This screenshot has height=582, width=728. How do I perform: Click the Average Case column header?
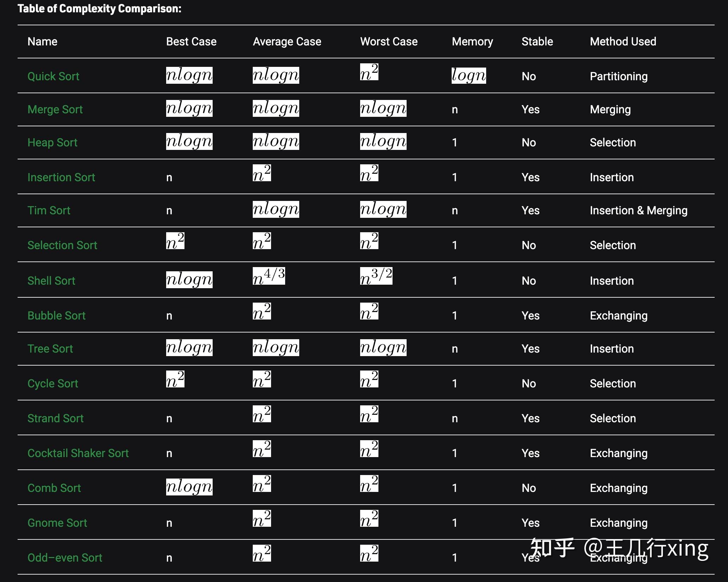pos(287,42)
